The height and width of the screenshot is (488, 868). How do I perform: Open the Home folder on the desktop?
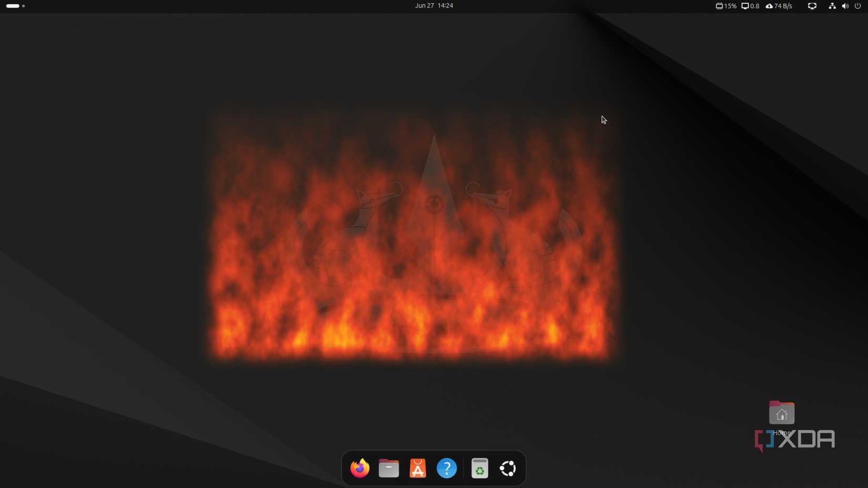tap(782, 413)
